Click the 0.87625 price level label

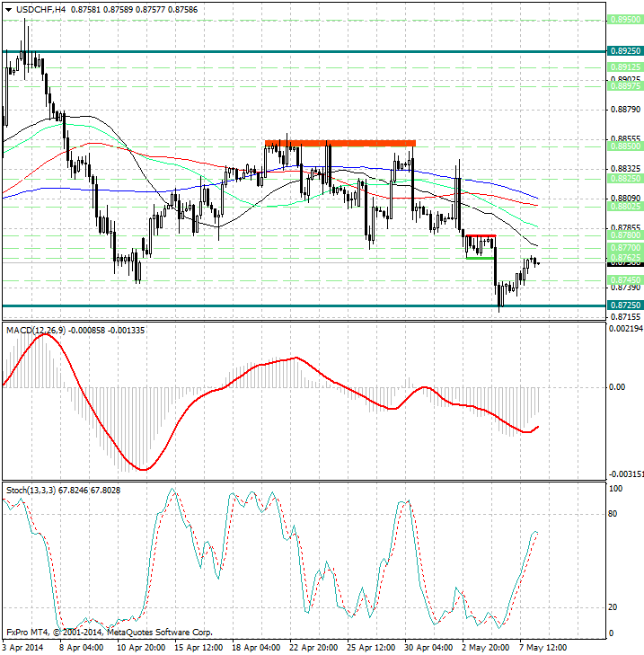tap(626, 257)
